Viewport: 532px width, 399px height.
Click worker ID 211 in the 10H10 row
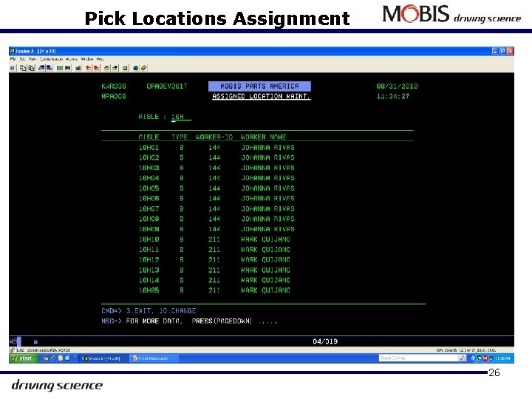[x=214, y=239]
